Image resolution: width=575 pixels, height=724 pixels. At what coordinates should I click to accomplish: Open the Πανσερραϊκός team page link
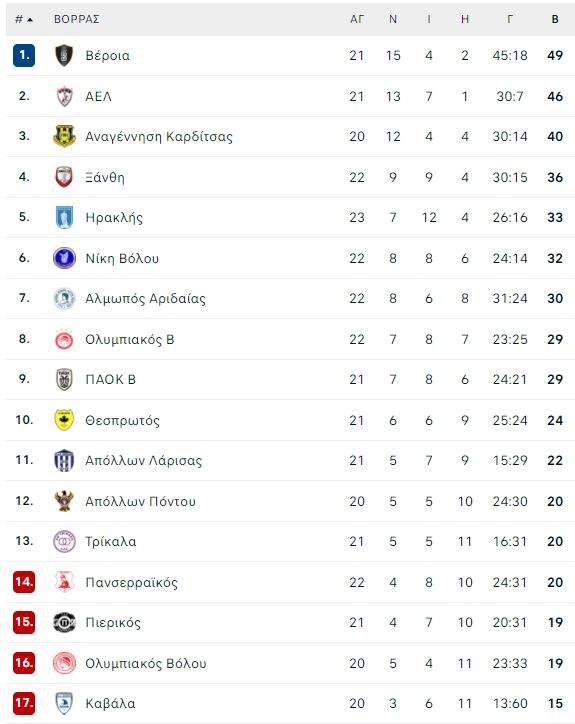click(132, 582)
